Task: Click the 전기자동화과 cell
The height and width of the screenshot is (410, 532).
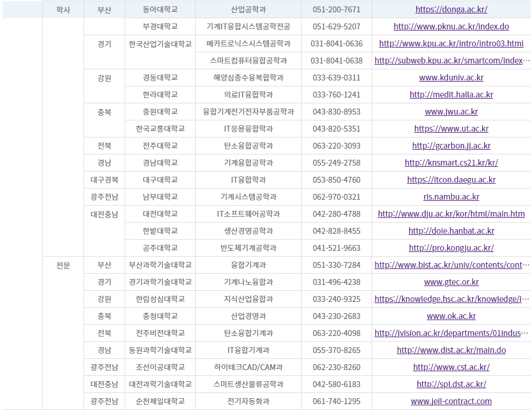Action: point(248,401)
